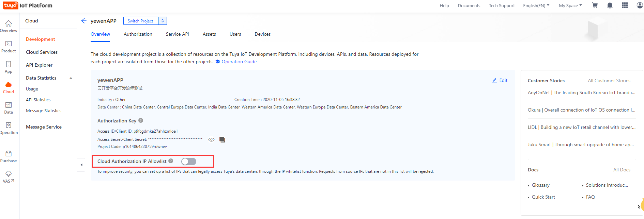Click the Tuya IoT Platform logo
The width and height of the screenshot is (644, 219).
click(28, 5)
